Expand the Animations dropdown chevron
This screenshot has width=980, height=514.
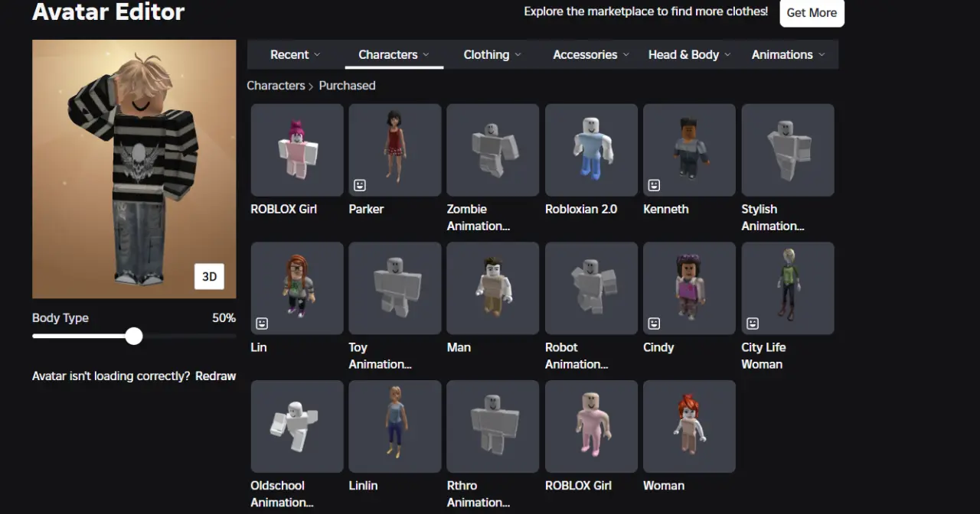[822, 54]
